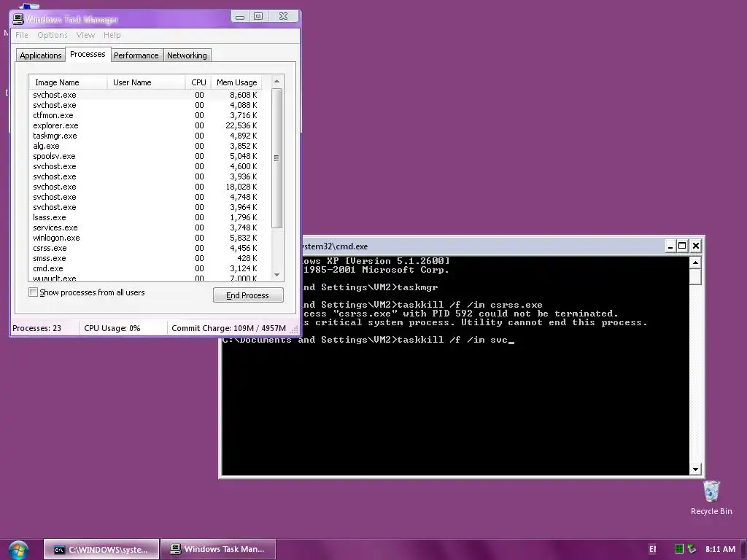Select svchost.exe using 18,028 K
The height and width of the screenshot is (560, 747).
point(145,187)
